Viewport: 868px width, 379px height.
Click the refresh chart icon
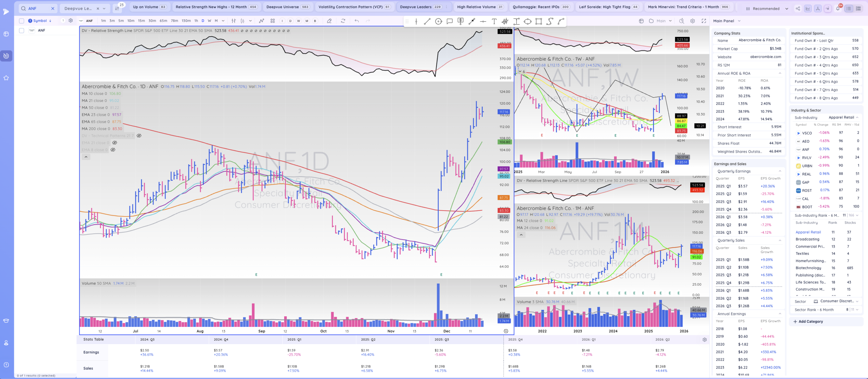(343, 21)
